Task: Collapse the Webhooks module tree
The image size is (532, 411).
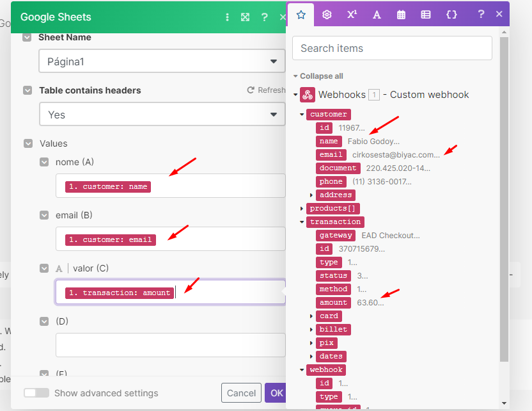Action: tap(295, 95)
